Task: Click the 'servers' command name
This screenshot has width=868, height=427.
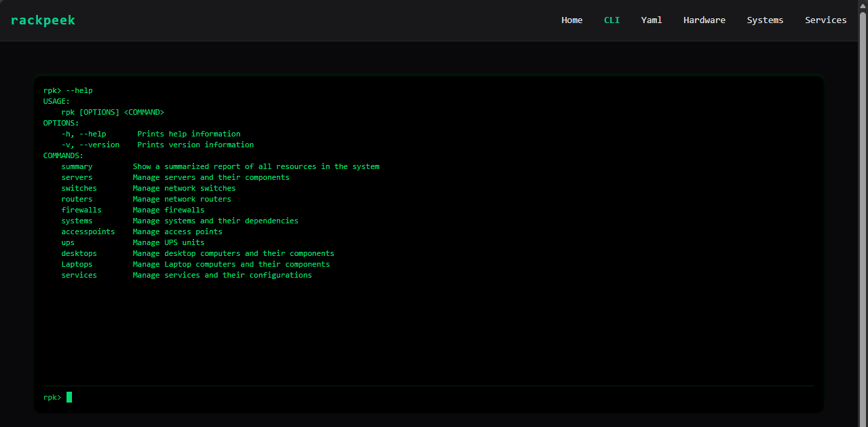Action: (77, 177)
